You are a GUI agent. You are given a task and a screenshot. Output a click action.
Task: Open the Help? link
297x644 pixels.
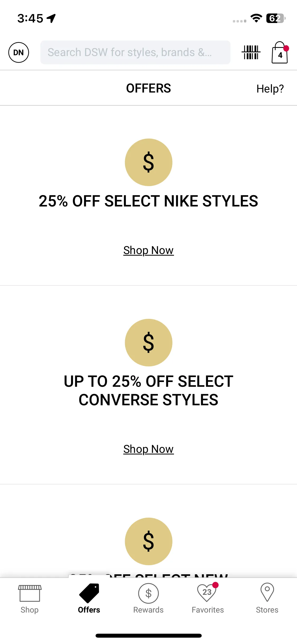point(270,89)
